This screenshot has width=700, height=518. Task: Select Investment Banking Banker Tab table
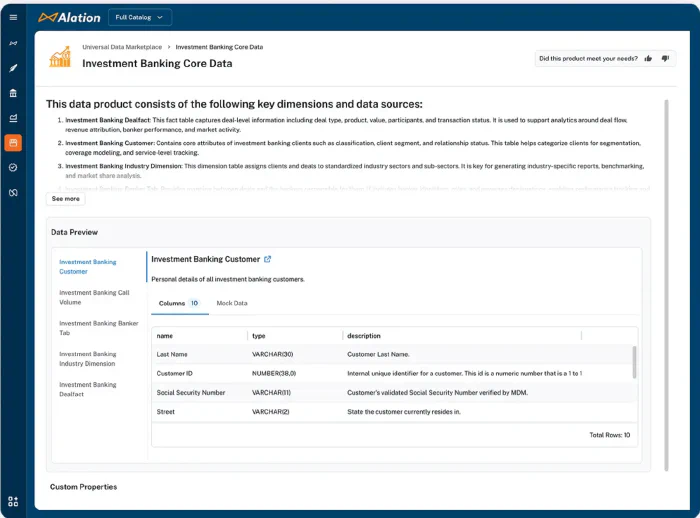click(x=99, y=328)
